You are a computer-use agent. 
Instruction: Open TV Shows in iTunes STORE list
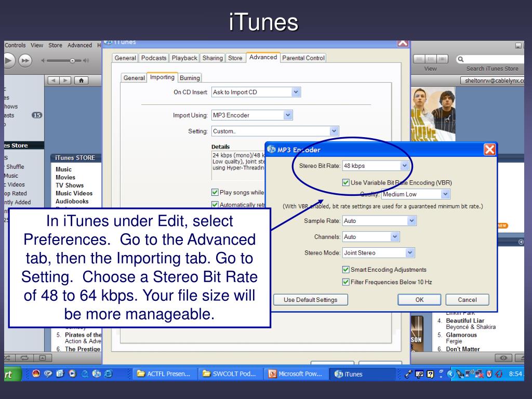70,185
